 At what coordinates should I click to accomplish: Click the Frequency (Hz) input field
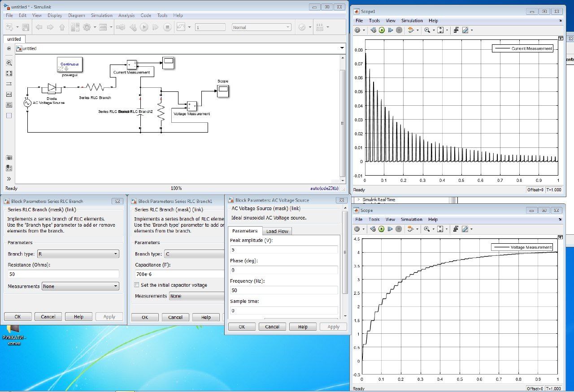[x=284, y=290]
